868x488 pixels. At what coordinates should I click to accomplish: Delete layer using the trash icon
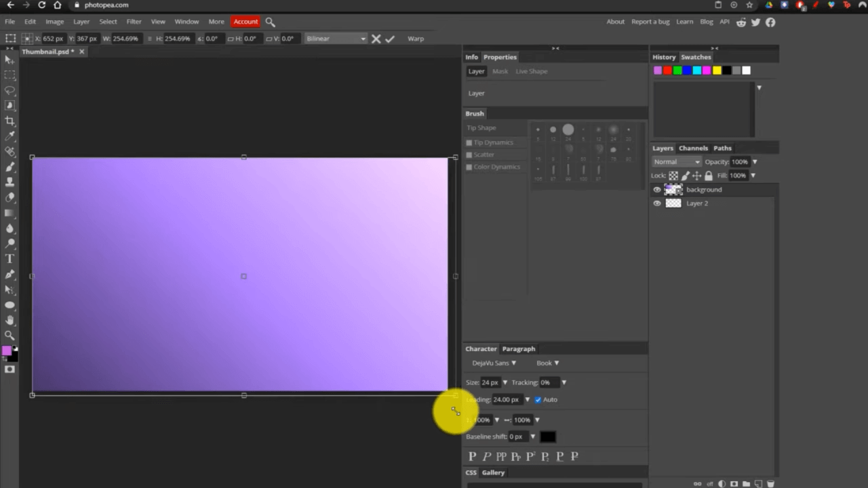[x=770, y=484]
